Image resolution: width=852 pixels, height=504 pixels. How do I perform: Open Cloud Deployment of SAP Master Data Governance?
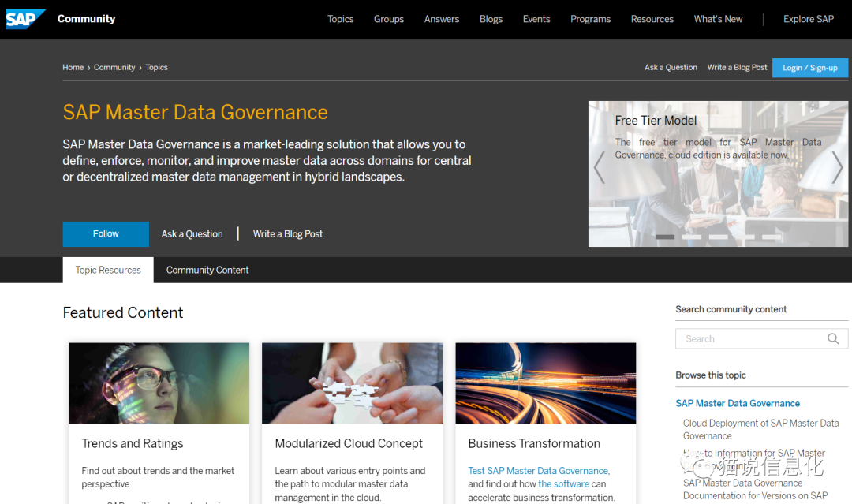(x=760, y=429)
